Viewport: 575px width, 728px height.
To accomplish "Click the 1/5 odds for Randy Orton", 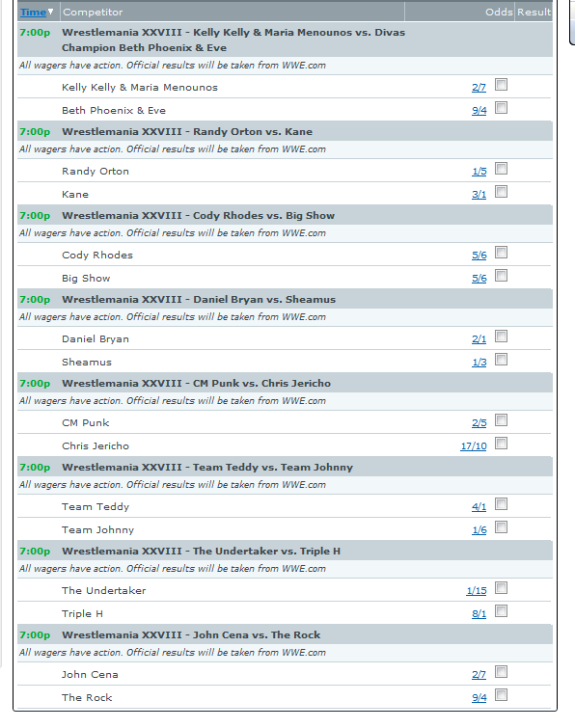I will [479, 172].
